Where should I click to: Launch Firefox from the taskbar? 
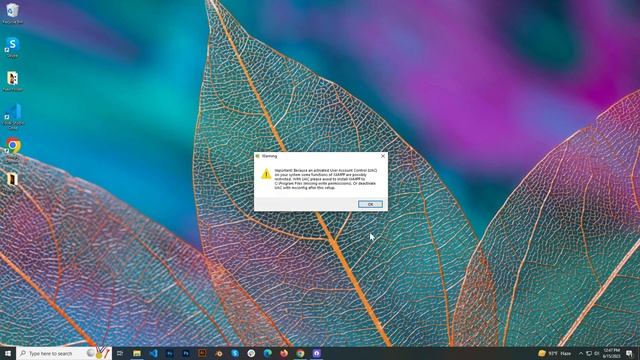pos(284,353)
